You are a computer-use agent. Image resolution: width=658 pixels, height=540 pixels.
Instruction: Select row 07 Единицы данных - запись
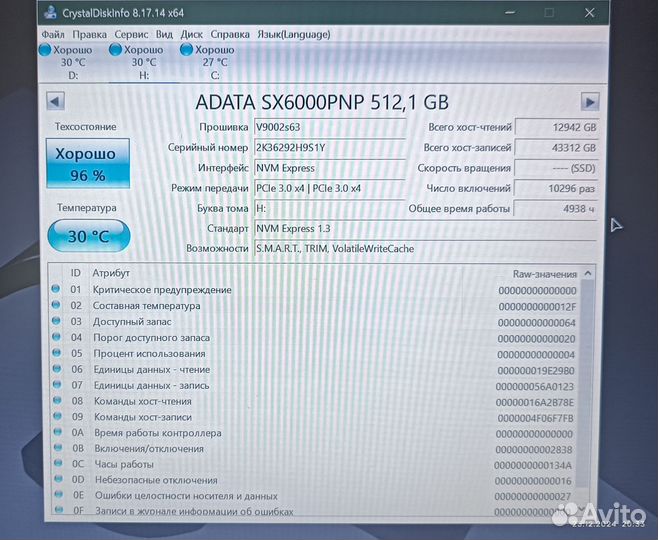316,386
